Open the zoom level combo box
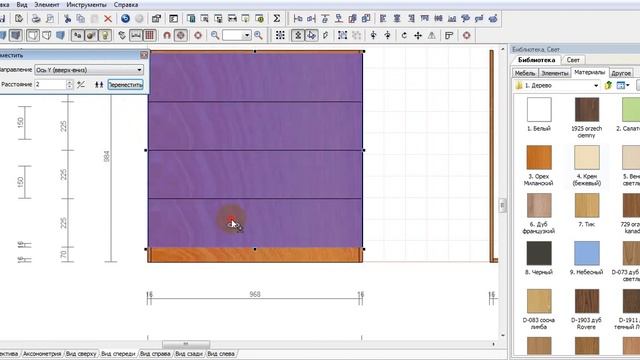 pyautogui.click(x=236, y=36)
